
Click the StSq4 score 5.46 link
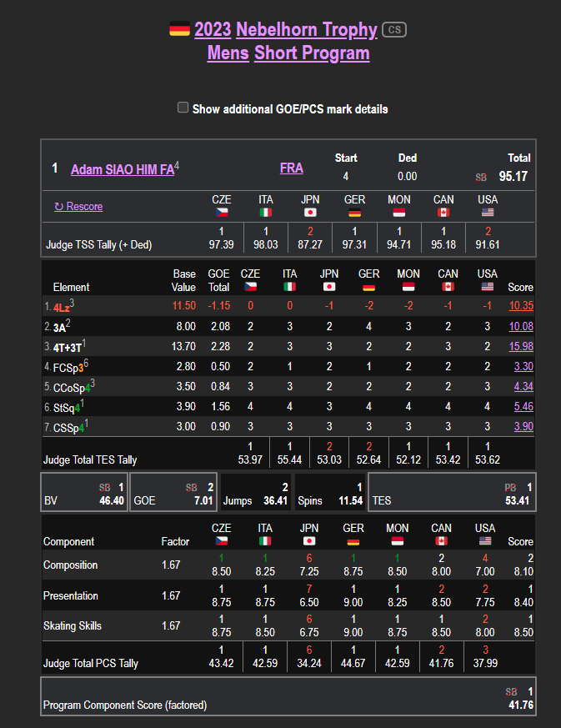point(520,406)
